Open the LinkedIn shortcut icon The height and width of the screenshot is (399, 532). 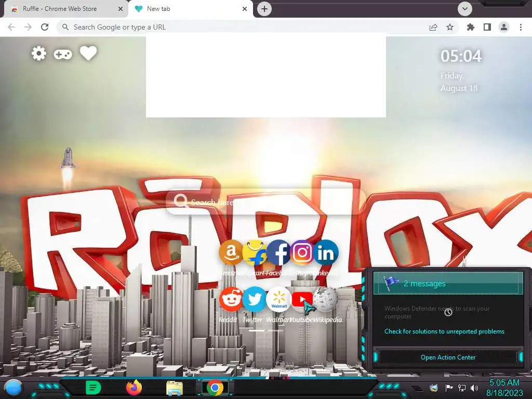pyautogui.click(x=326, y=252)
